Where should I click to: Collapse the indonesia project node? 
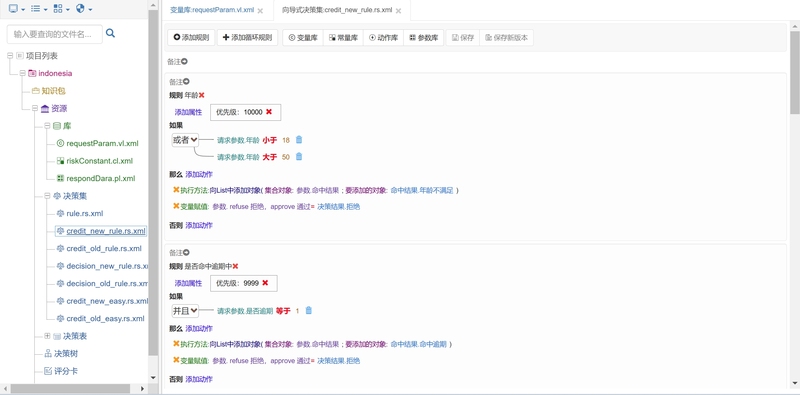point(22,73)
